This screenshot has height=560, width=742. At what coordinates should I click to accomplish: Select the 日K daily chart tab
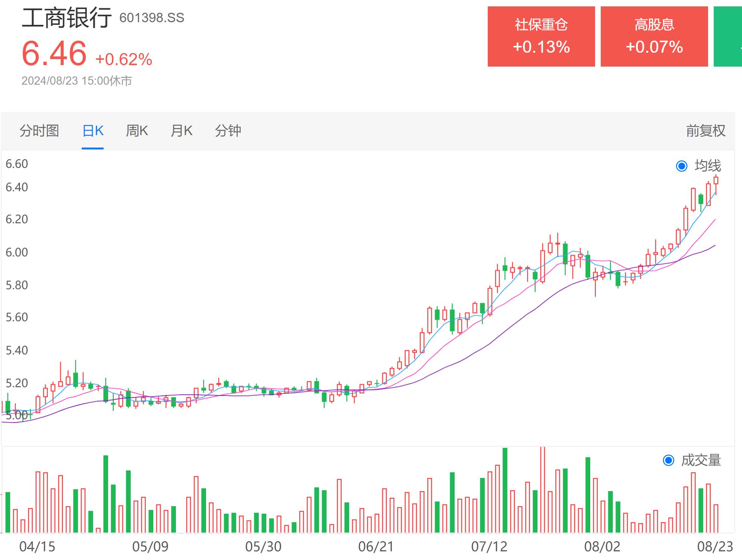93,131
